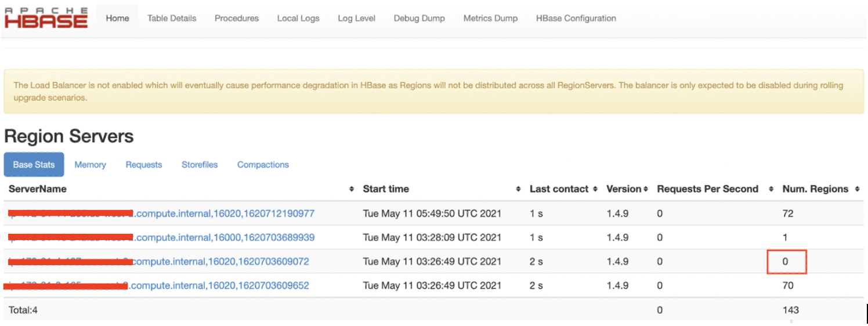The width and height of the screenshot is (868, 326).
Task: Open HBase Configuration page
Action: point(576,19)
